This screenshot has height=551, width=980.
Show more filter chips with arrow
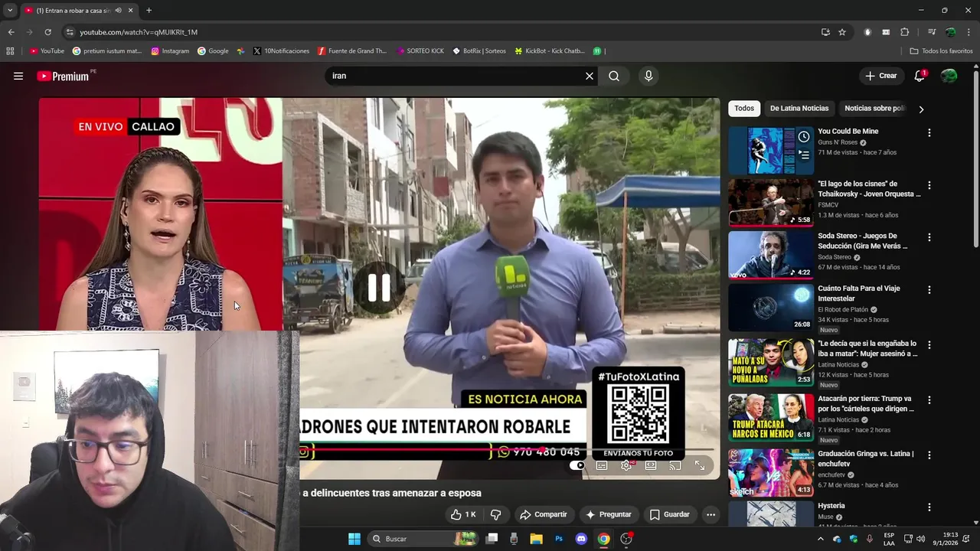[921, 109]
